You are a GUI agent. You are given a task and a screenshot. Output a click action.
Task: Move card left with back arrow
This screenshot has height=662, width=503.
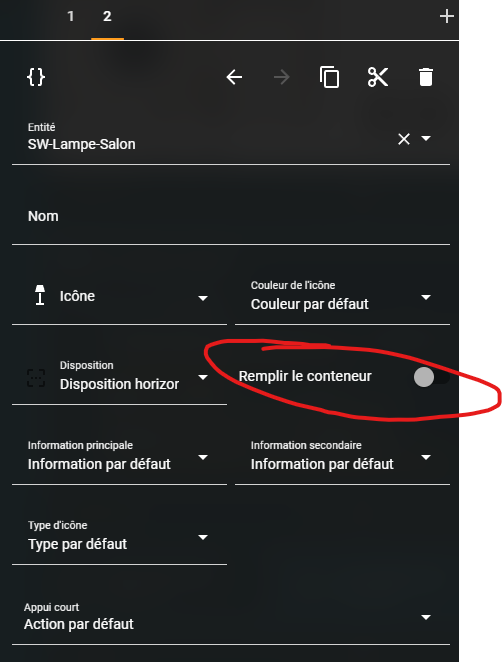[x=234, y=77]
